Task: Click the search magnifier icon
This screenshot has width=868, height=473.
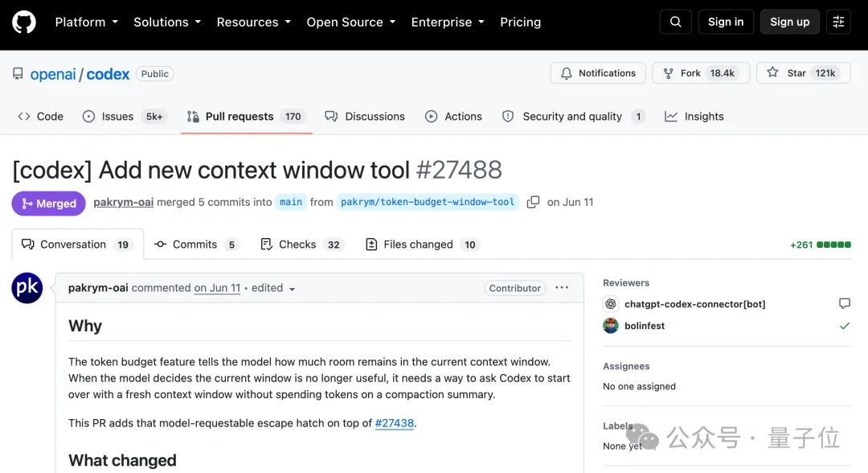Action: point(675,23)
